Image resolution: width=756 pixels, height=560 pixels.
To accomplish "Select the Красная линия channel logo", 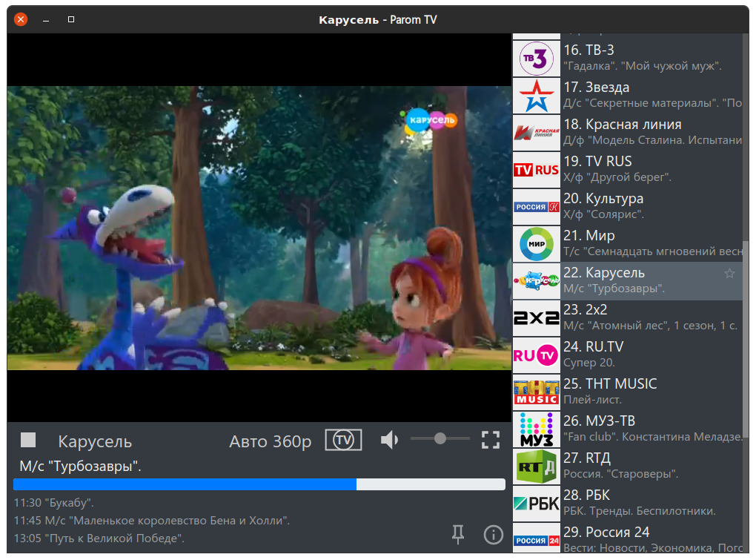I will (536, 133).
